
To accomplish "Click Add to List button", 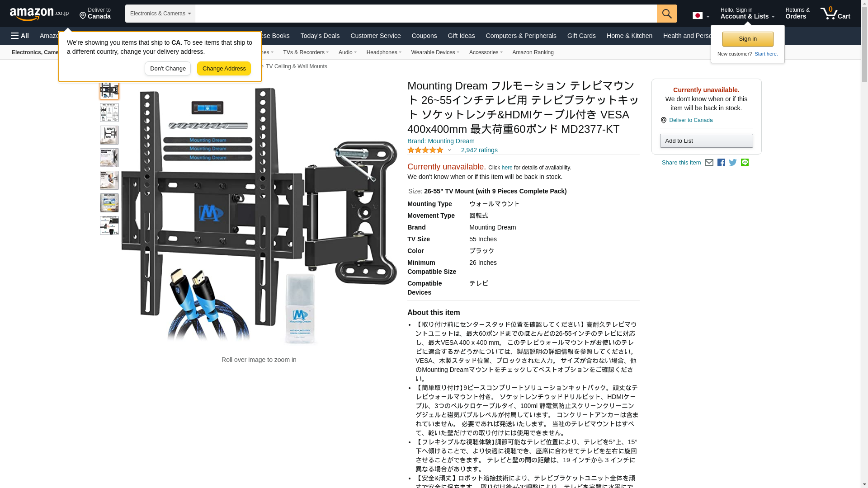I will point(706,141).
